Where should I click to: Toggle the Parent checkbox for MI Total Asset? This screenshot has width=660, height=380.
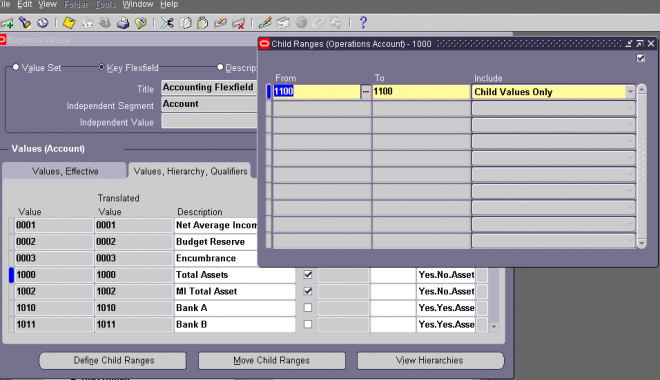[x=308, y=291]
